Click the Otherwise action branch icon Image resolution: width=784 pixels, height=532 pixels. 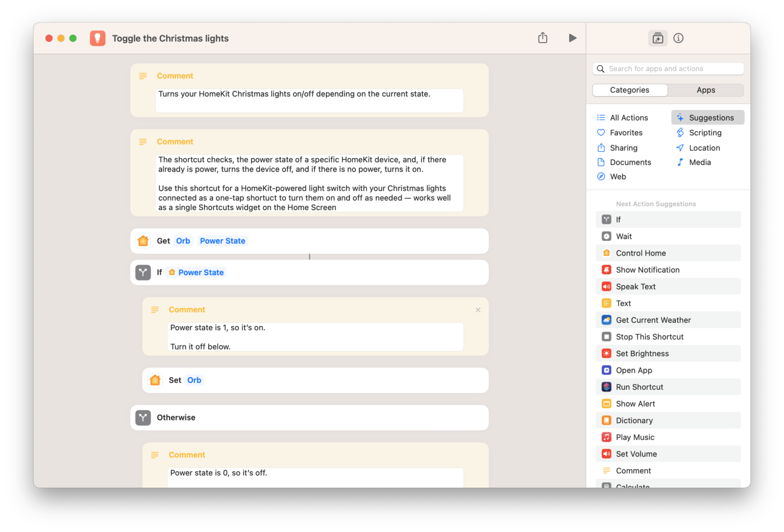[x=143, y=418]
